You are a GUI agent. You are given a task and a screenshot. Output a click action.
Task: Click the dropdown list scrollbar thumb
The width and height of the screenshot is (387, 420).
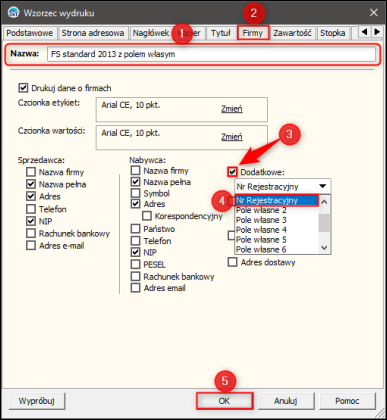click(324, 223)
